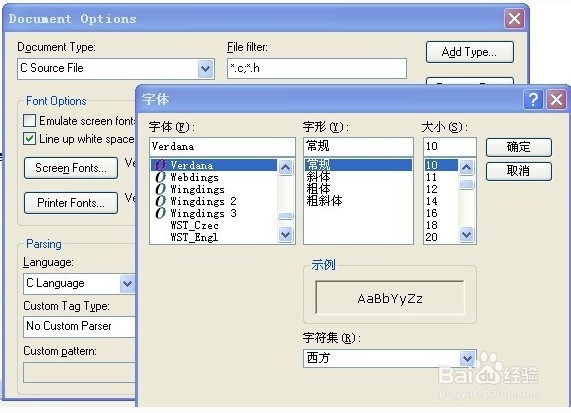Click font list scroll up arrow
This screenshot has height=413, width=571.
coord(286,167)
